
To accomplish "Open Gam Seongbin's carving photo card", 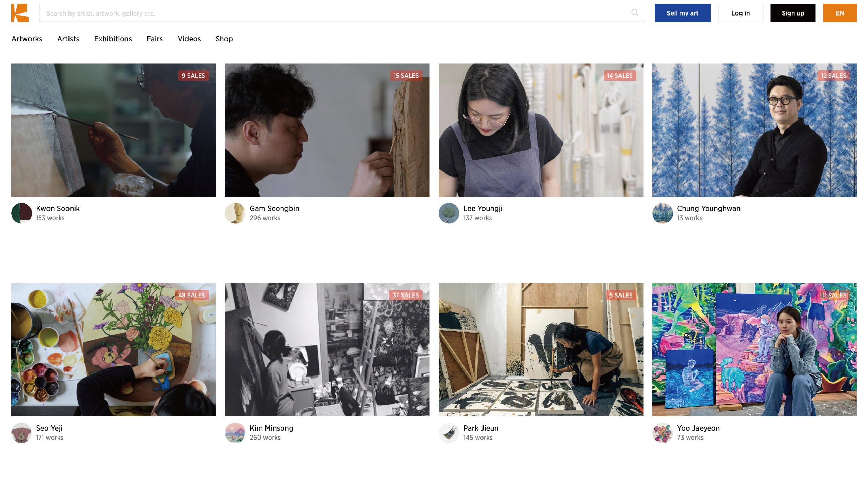I will click(327, 130).
